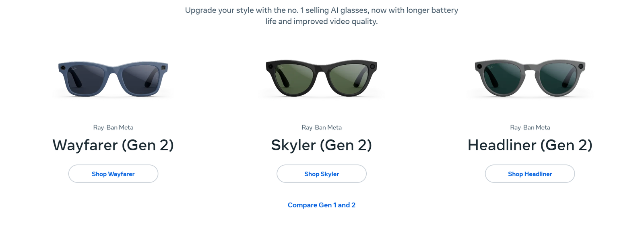
Task: Click the left lens of the Headliner glasses
Action: point(503,78)
